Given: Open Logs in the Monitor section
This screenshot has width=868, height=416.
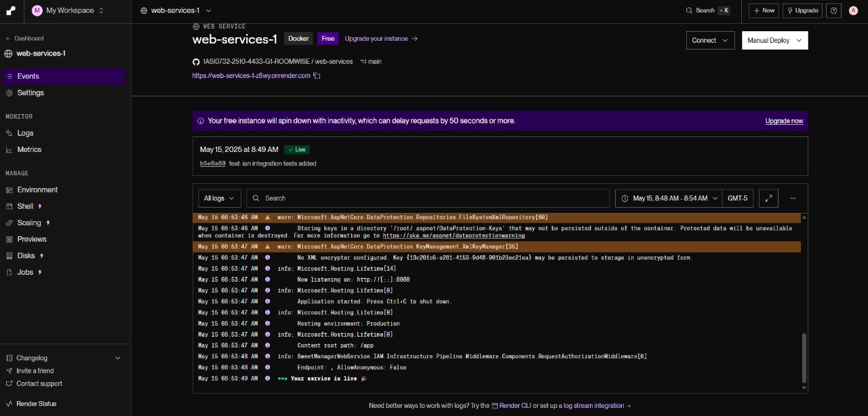Looking at the screenshot, I should pyautogui.click(x=63, y=133).
